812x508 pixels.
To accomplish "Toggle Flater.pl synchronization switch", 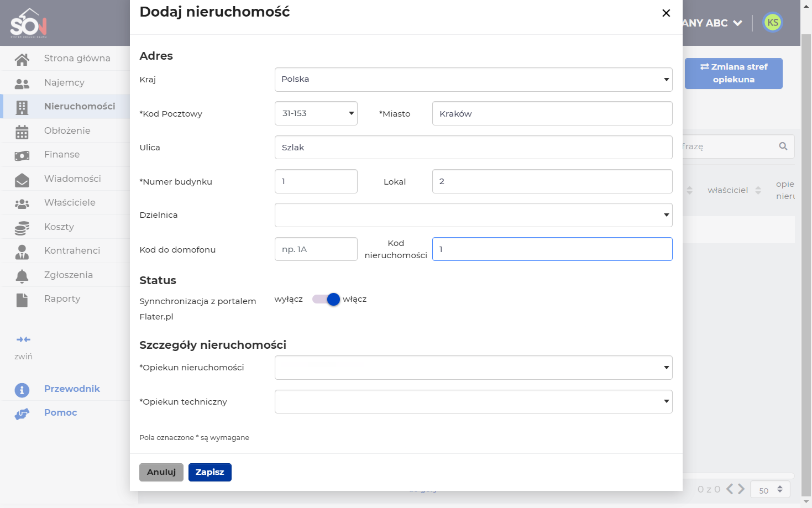I will click(x=326, y=299).
